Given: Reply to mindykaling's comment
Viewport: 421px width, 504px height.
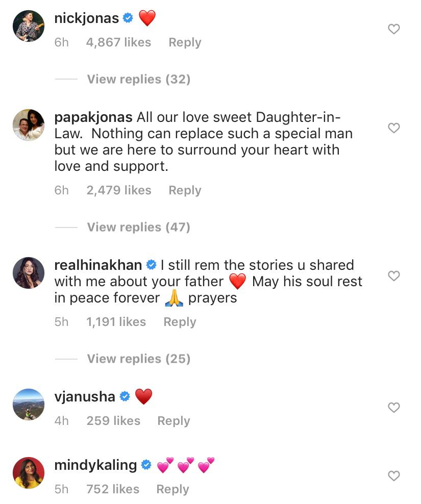Looking at the screenshot, I should 172,489.
